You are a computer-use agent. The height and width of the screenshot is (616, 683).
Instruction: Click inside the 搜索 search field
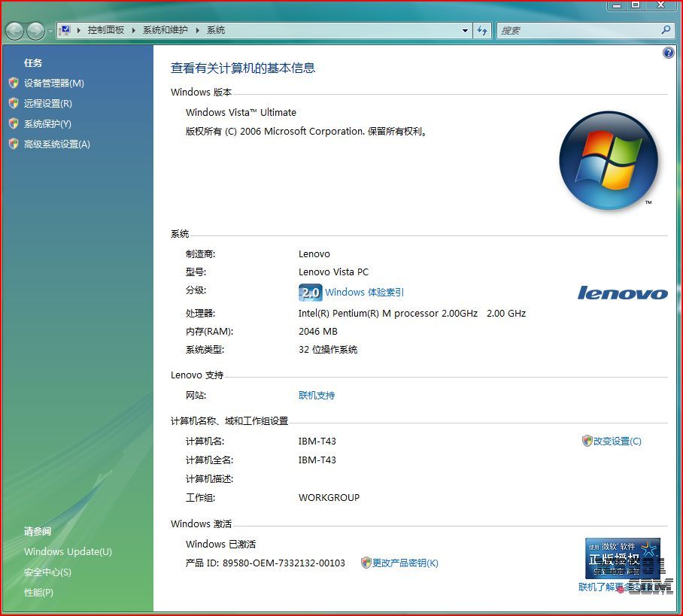click(575, 31)
